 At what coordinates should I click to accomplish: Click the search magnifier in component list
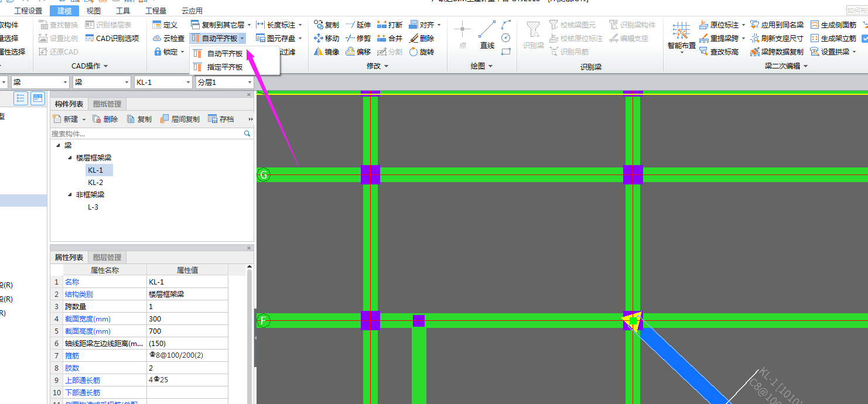pos(247,133)
